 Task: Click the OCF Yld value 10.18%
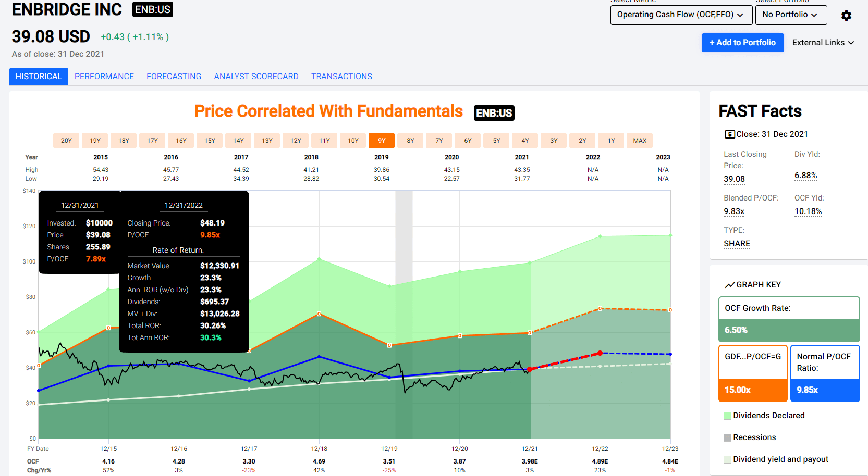tap(808, 211)
